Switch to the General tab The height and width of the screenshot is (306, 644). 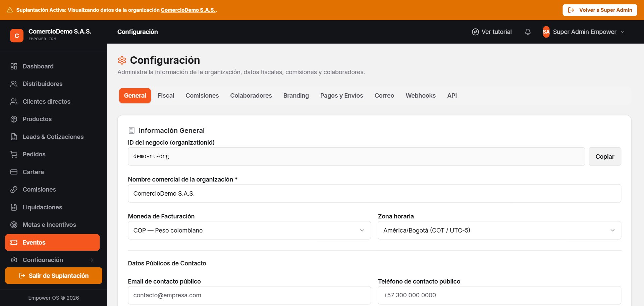point(135,96)
